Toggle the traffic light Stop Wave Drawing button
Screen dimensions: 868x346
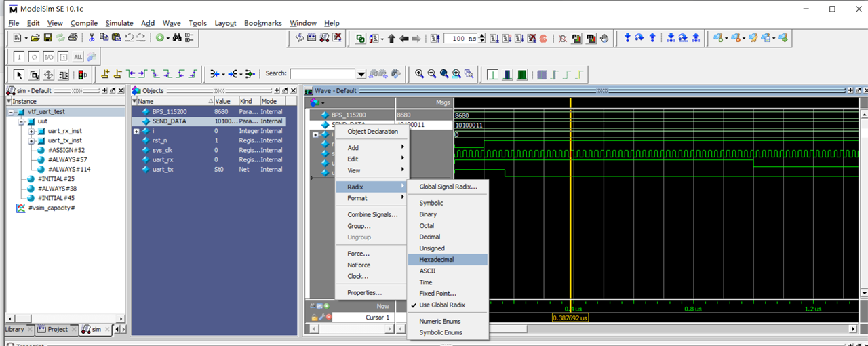[83, 75]
